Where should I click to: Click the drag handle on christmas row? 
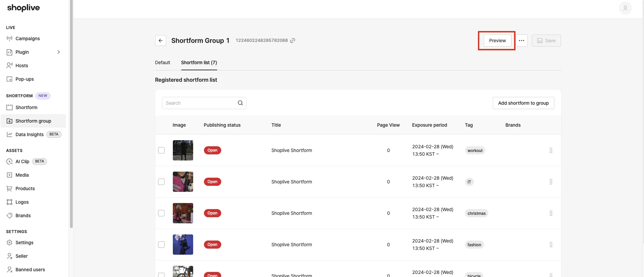(x=551, y=213)
